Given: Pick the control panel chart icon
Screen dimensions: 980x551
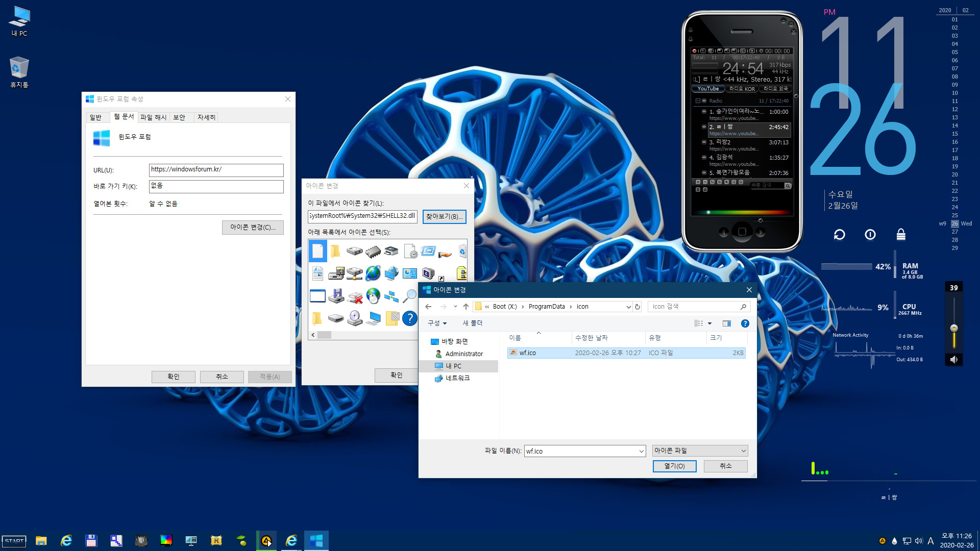Looking at the screenshot, I should tap(409, 273).
